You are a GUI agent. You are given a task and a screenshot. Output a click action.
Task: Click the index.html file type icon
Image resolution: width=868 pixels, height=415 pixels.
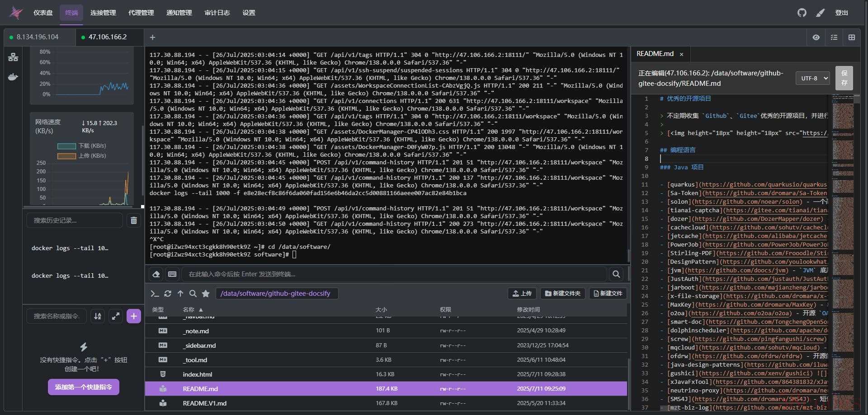click(163, 374)
